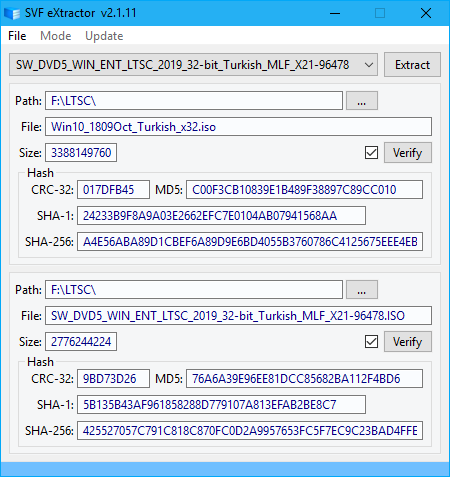
Task: Open the Update menu
Action: pos(104,36)
